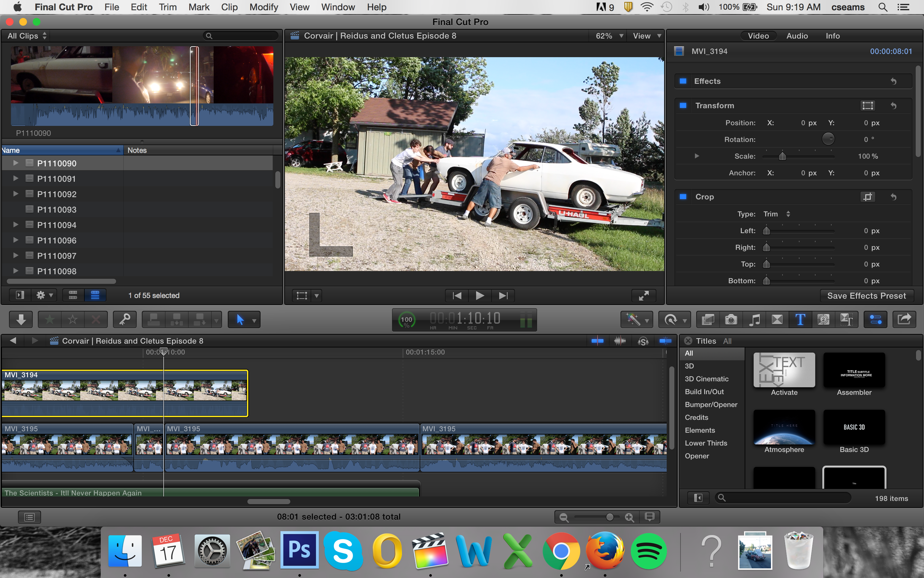
Task: Jump to the previous edit point
Action: point(457,295)
